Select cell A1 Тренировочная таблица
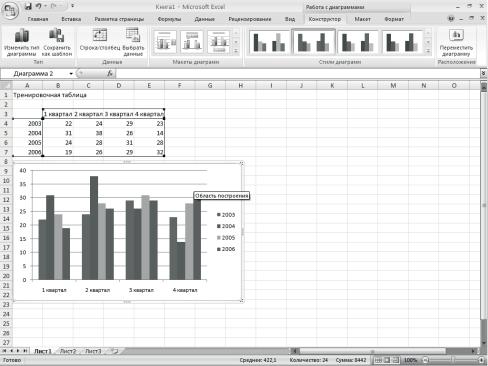Screen dimensions: 488x366 click(x=28, y=95)
